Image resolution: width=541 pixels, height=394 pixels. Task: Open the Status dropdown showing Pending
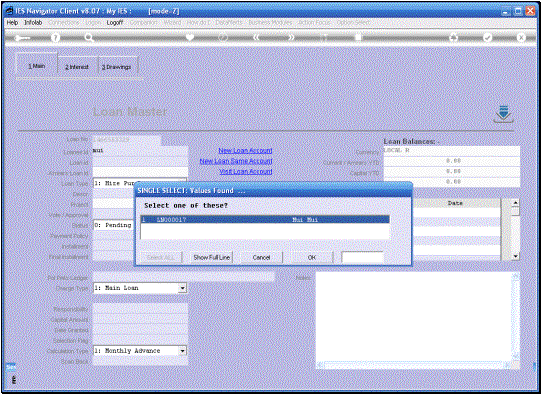(114, 225)
